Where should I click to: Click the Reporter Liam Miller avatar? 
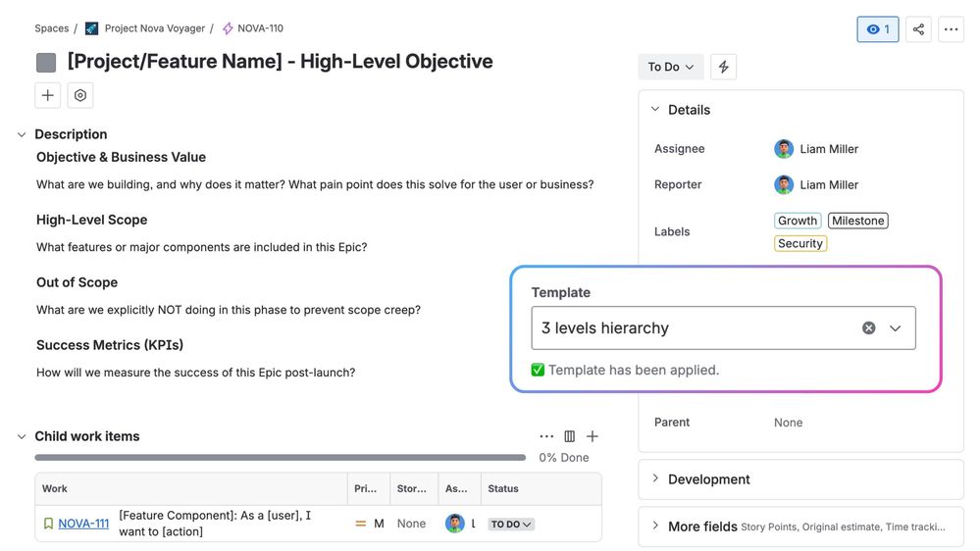click(784, 184)
